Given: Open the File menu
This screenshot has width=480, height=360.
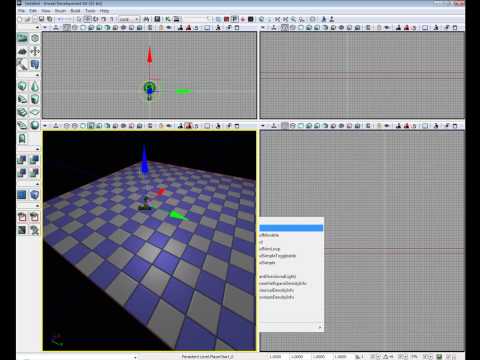Looking at the screenshot, I should [x=21, y=11].
